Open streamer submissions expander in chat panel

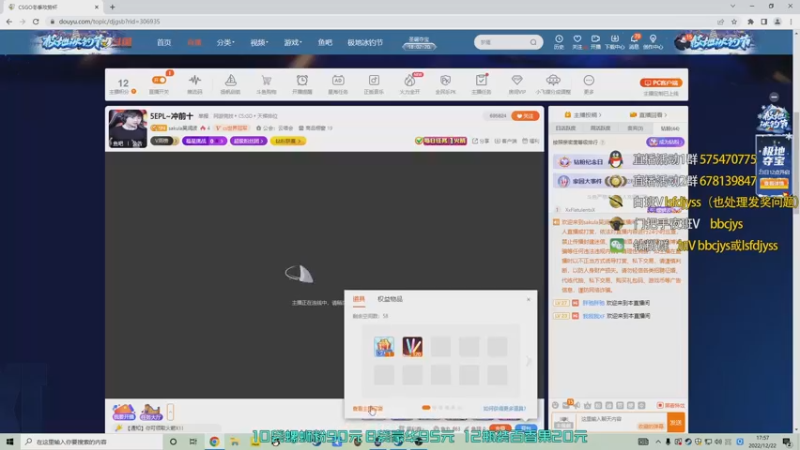coord(583,115)
